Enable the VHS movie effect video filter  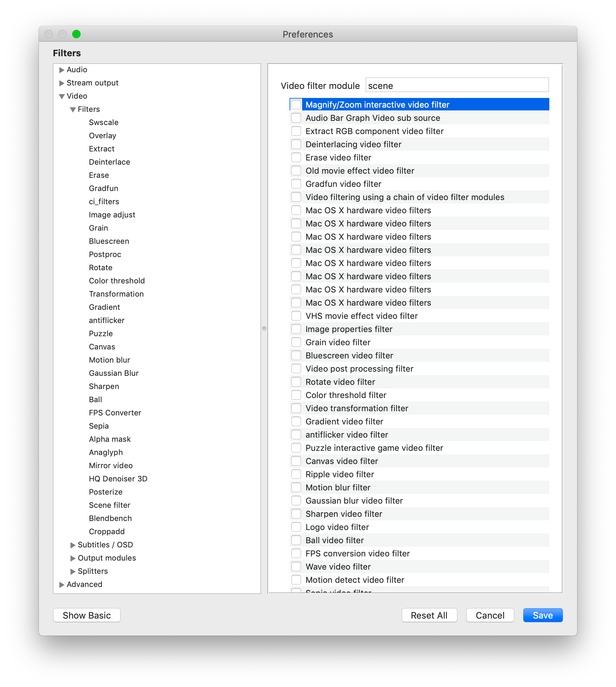point(296,316)
